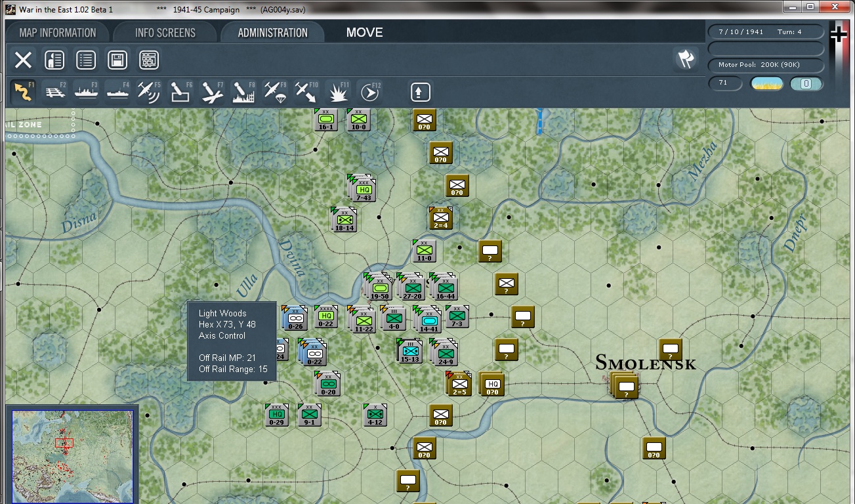Select the regiment unit 4-0

point(393,318)
